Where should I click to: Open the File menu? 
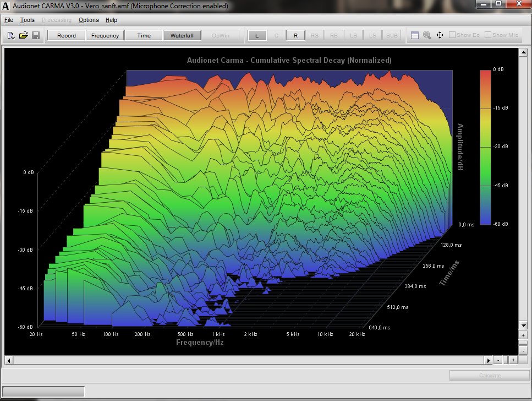click(x=8, y=20)
